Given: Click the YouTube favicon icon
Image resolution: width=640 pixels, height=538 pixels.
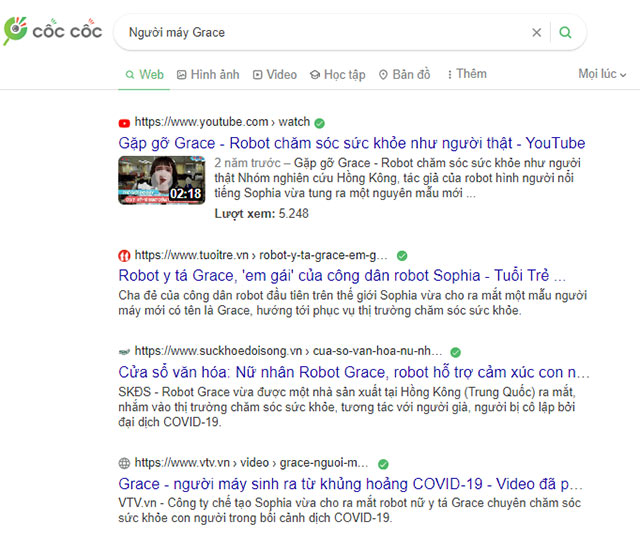Looking at the screenshot, I should coord(124,123).
